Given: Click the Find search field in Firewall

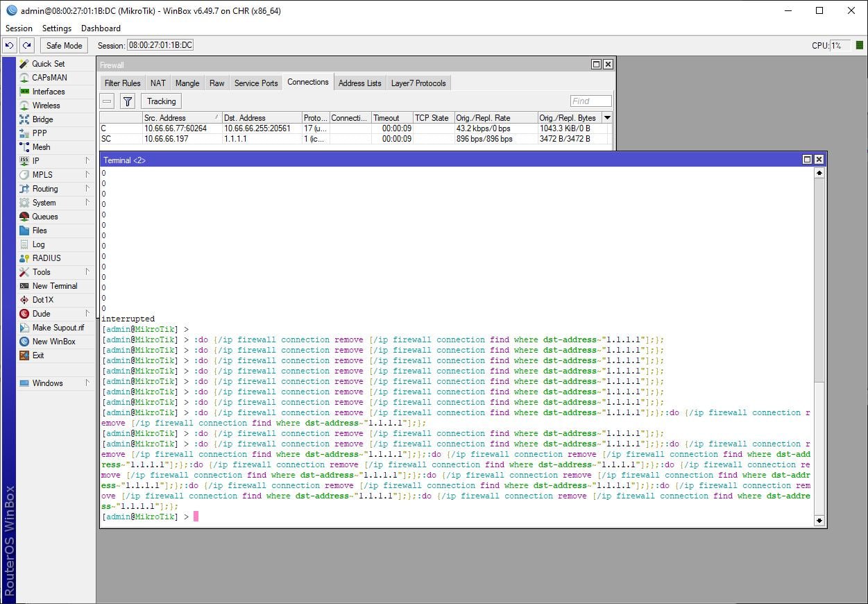Looking at the screenshot, I should (x=591, y=101).
